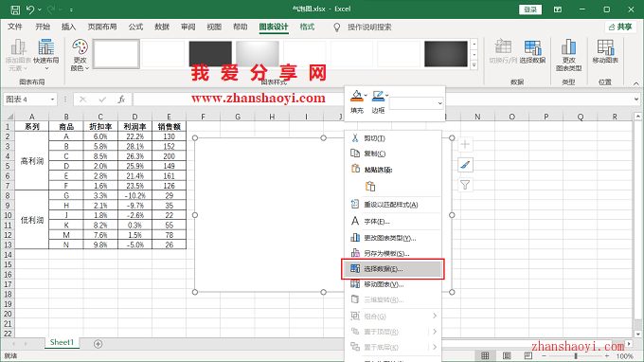Click the zoom in plus button
The width and height of the screenshot is (644, 362).
607,355
